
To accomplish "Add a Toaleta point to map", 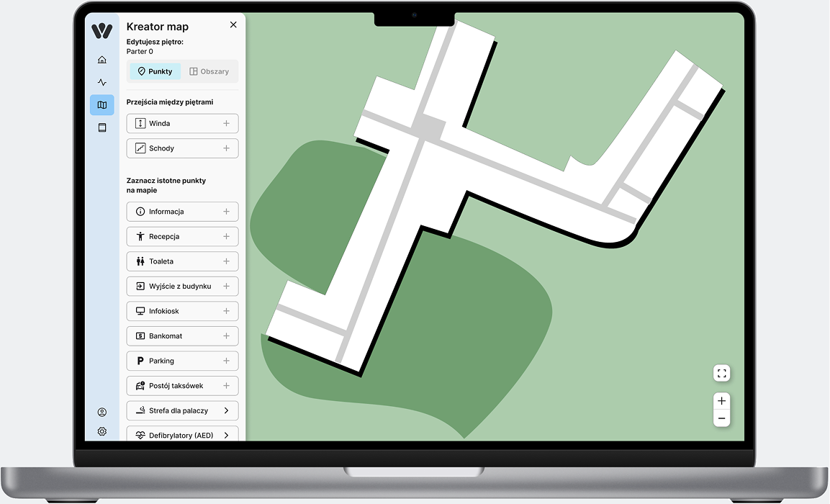I will pyautogui.click(x=226, y=261).
